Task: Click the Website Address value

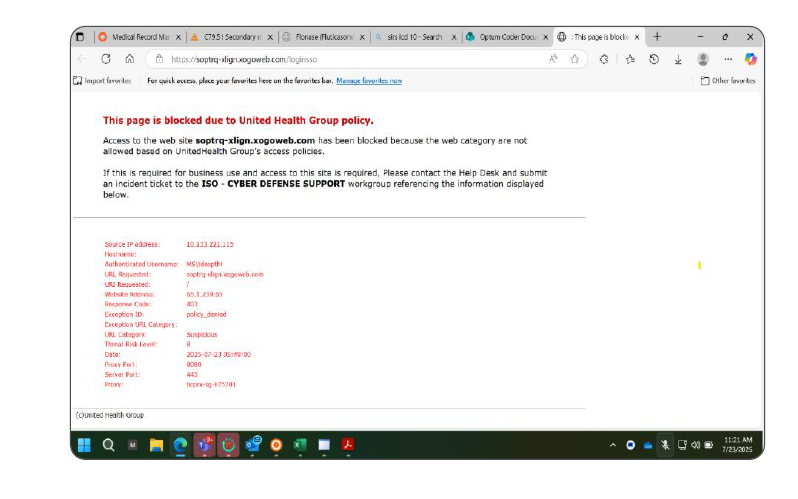Action: click(x=204, y=294)
